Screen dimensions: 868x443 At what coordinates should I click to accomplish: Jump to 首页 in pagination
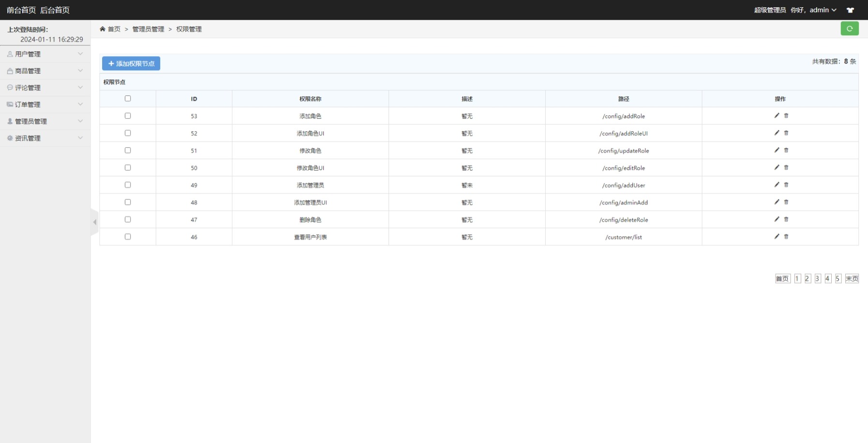coord(783,278)
